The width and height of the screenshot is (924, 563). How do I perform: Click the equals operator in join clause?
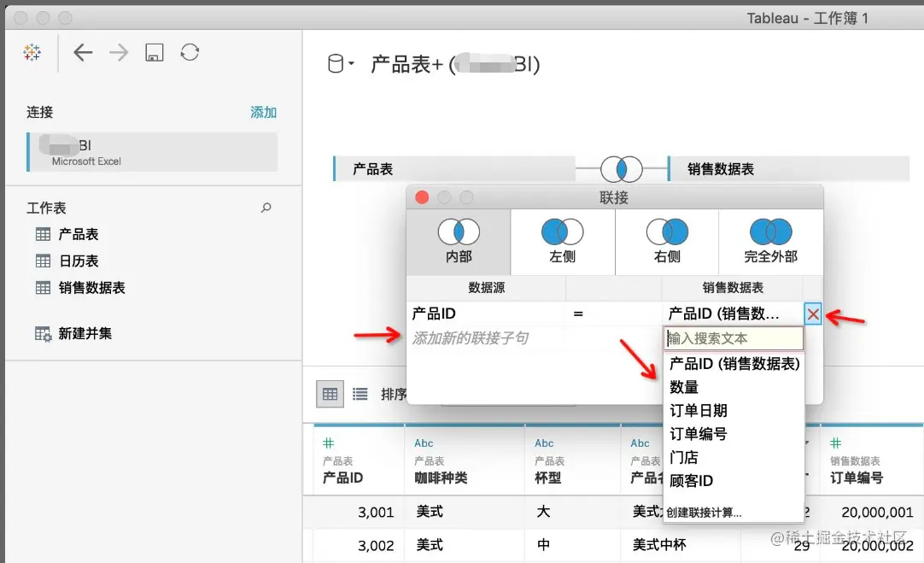click(578, 313)
